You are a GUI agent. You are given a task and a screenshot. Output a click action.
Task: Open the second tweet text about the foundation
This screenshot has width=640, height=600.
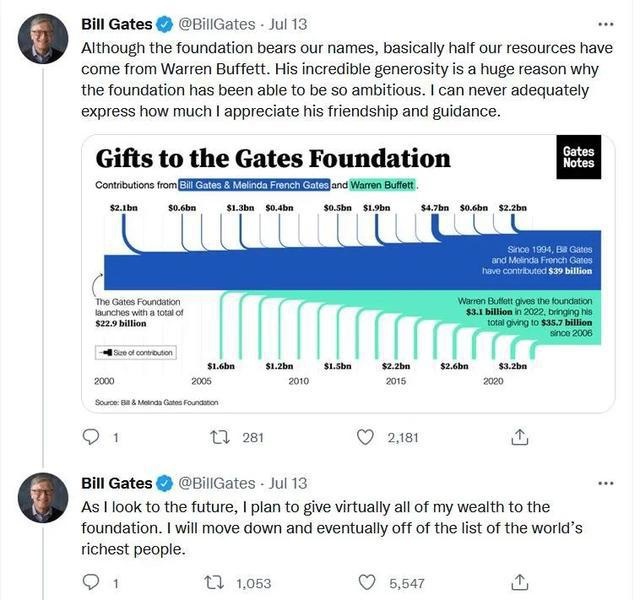pos(331,528)
